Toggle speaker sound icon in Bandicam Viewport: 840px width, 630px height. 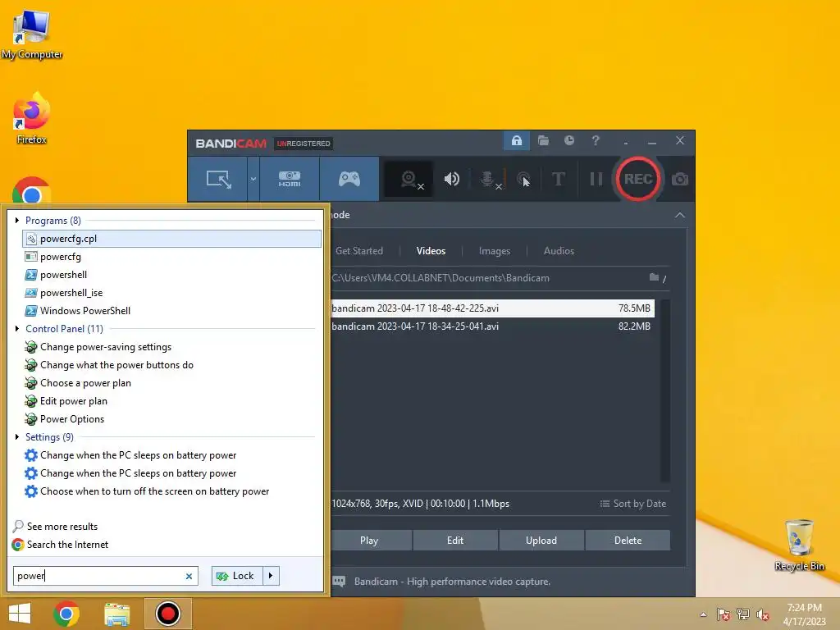452,179
